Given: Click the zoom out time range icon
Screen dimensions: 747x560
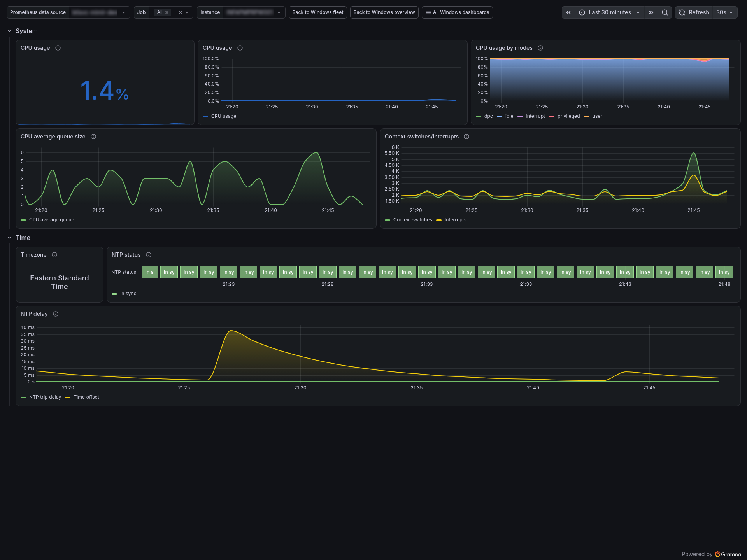Looking at the screenshot, I should click(x=665, y=12).
